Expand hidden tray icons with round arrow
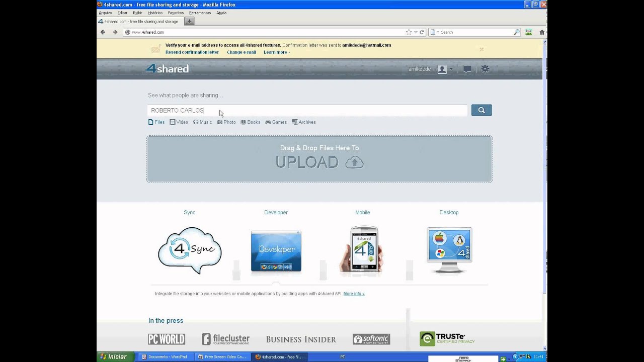 tap(515, 356)
